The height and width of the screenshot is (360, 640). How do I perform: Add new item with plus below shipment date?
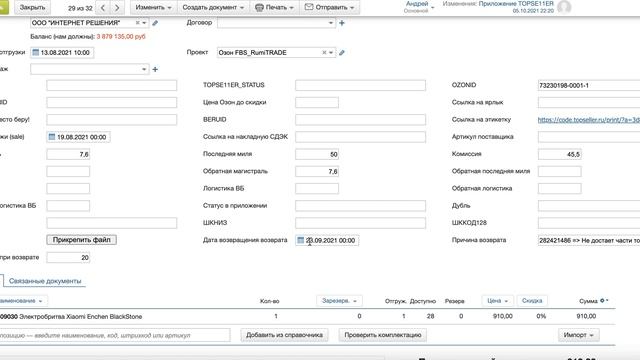coord(155,69)
